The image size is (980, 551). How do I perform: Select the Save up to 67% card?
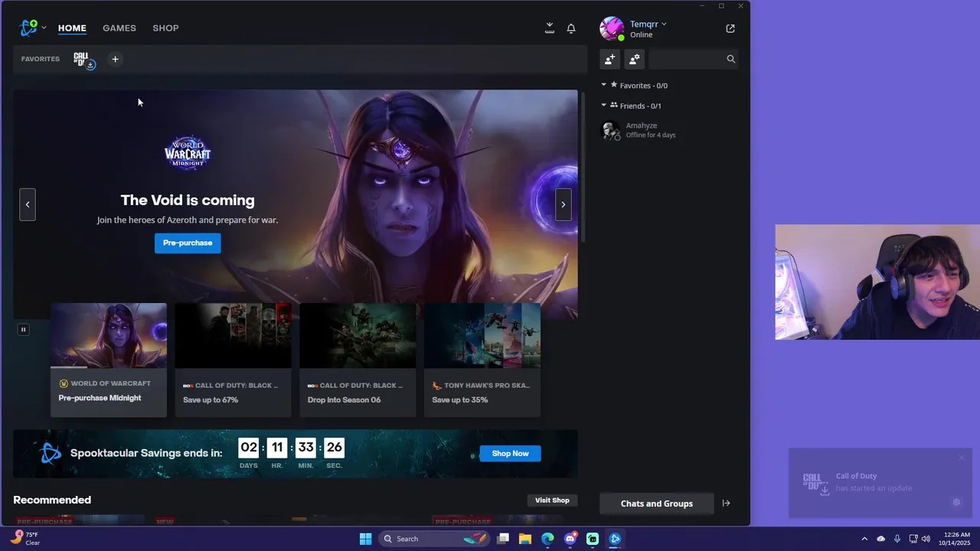click(233, 360)
